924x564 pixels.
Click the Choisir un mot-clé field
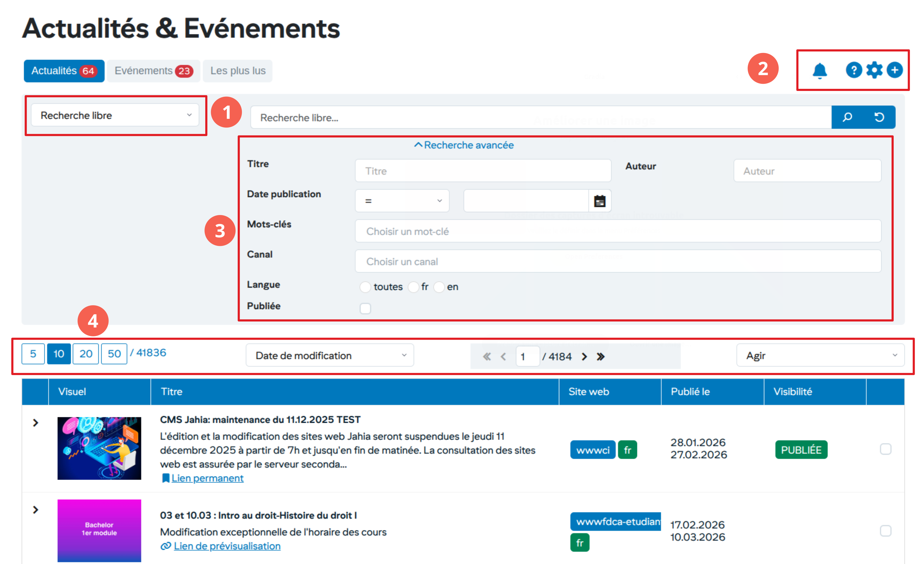click(x=617, y=231)
